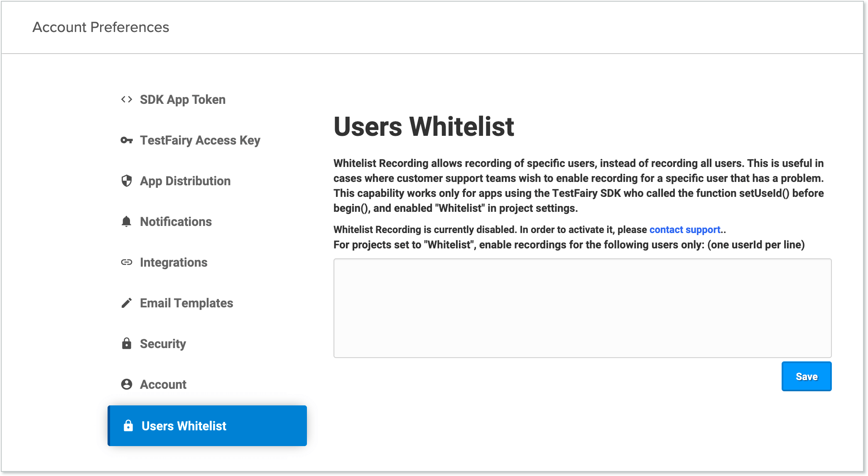
Task: Select the padlock icon beside Security
Action: [x=126, y=344]
